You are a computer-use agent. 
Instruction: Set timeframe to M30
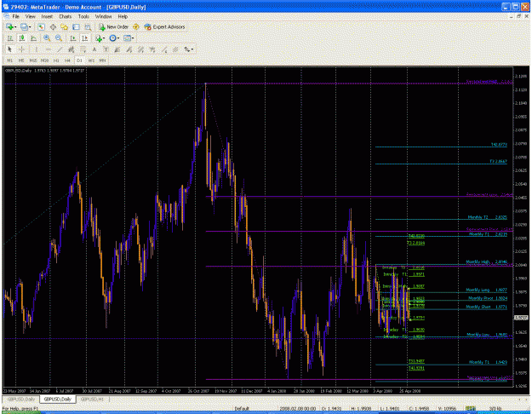(x=44, y=60)
